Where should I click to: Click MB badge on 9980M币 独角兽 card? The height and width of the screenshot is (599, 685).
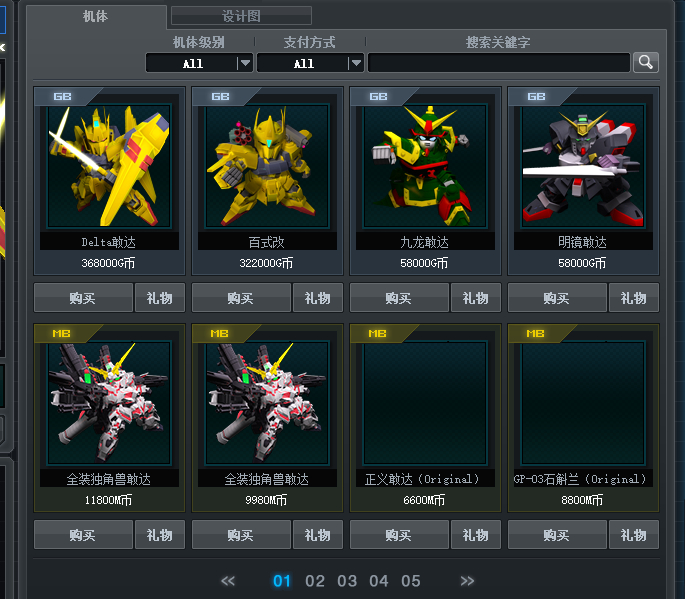pyautogui.click(x=220, y=334)
